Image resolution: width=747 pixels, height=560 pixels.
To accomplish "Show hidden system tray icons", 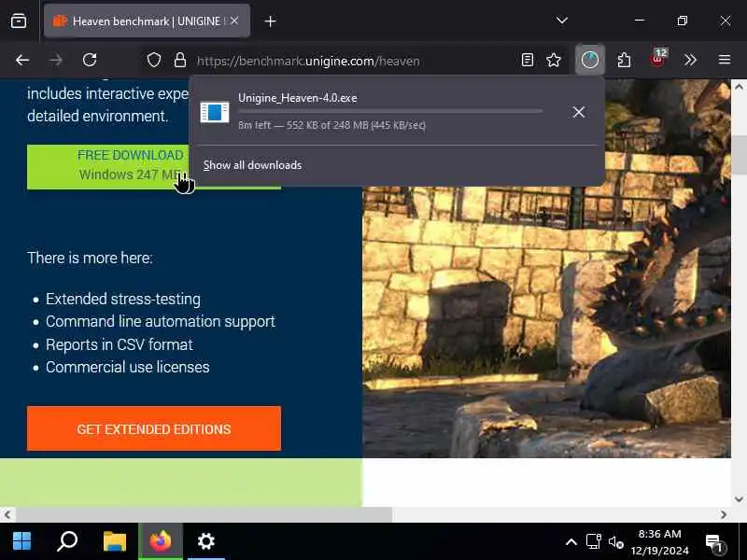I will [571, 542].
